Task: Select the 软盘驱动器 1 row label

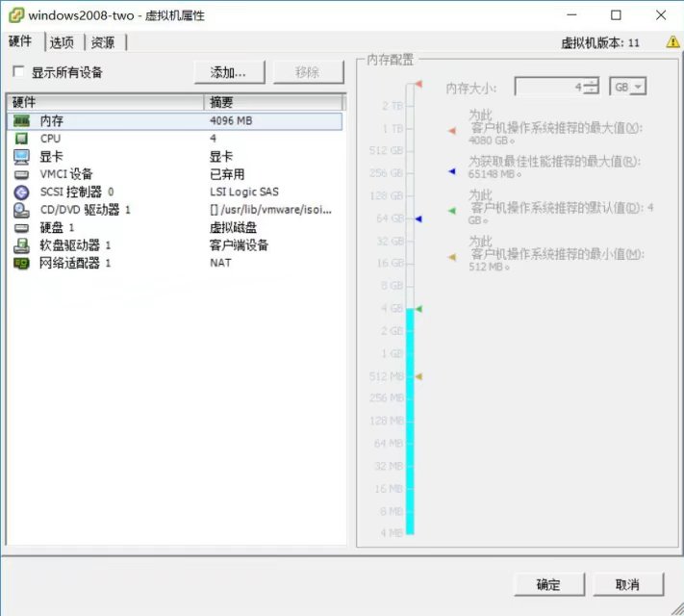Action: coord(75,245)
